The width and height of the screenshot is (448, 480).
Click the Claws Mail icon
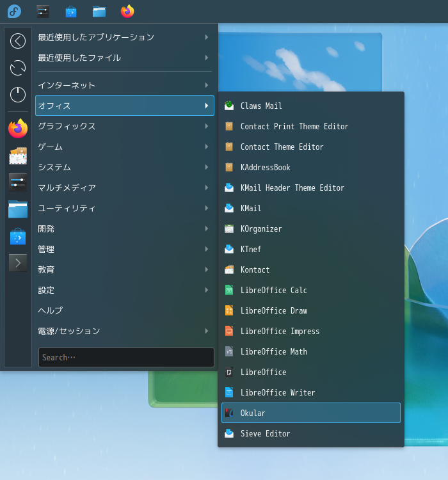[229, 106]
